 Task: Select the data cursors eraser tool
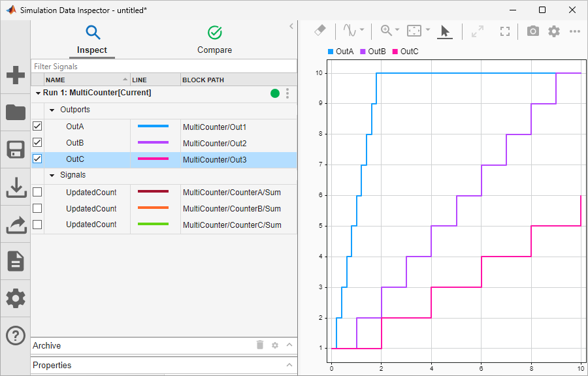pos(319,31)
